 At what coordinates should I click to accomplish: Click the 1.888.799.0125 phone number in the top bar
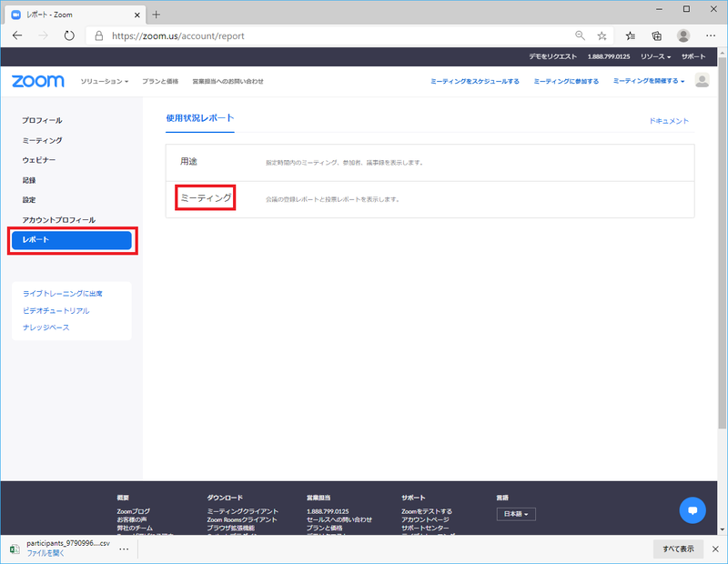[x=609, y=56]
